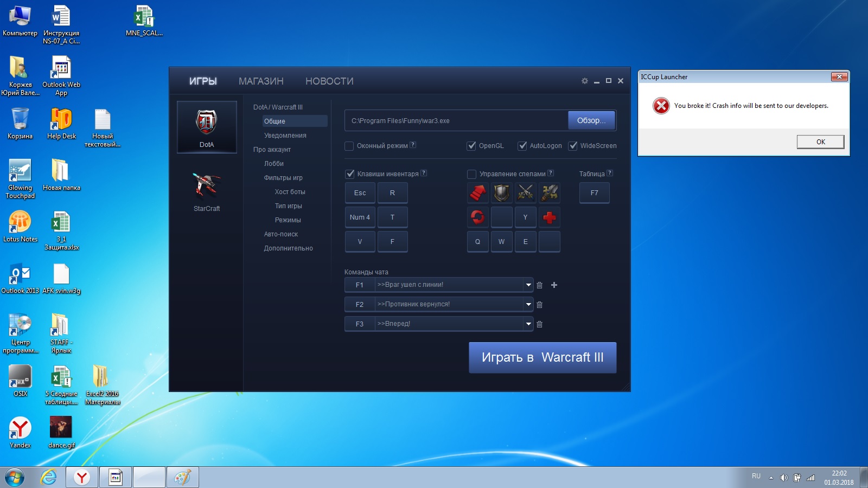Expand F1 chat command dropdown
Screen dimensions: 868x488
[528, 285]
